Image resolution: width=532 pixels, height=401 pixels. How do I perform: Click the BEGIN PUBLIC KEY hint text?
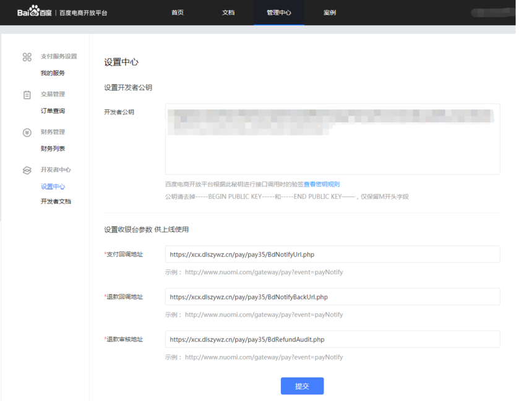287,196
